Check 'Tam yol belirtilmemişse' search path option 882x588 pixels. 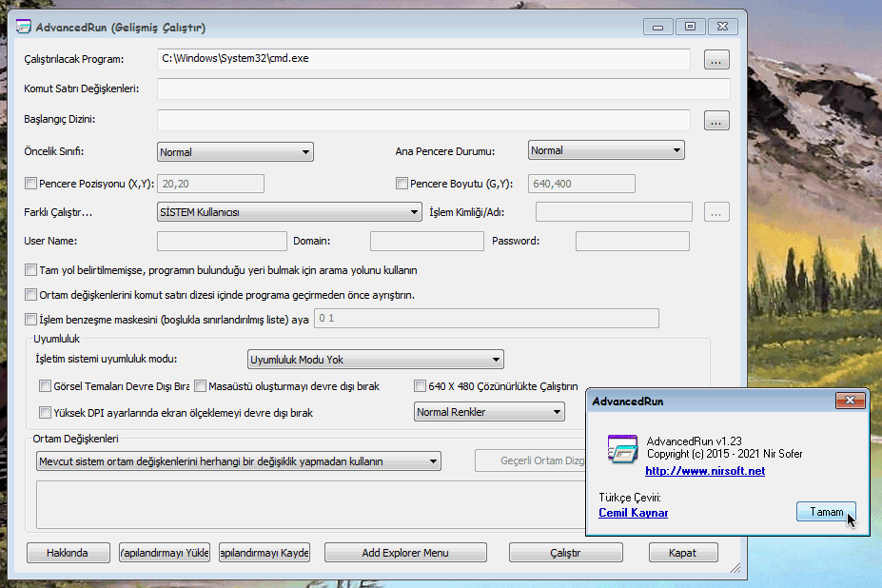[31, 270]
